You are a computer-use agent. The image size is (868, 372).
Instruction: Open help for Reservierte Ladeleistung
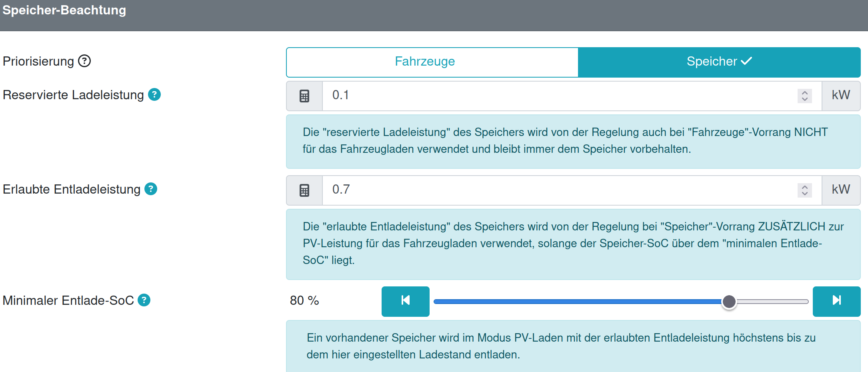(x=154, y=95)
